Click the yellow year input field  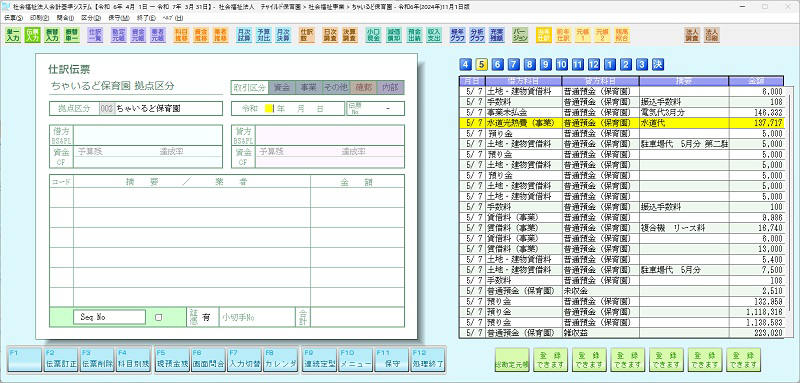tap(269, 109)
